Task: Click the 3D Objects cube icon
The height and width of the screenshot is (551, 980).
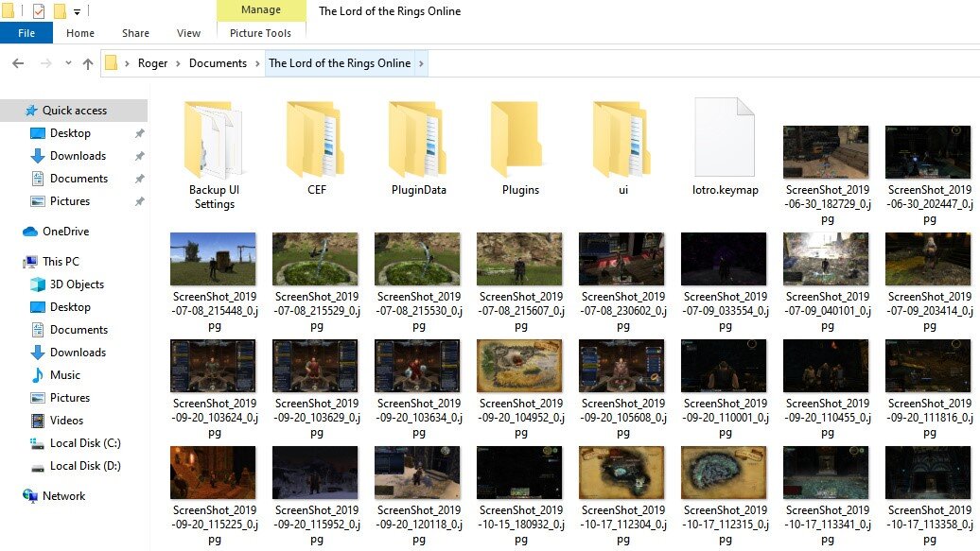Action: [38, 284]
